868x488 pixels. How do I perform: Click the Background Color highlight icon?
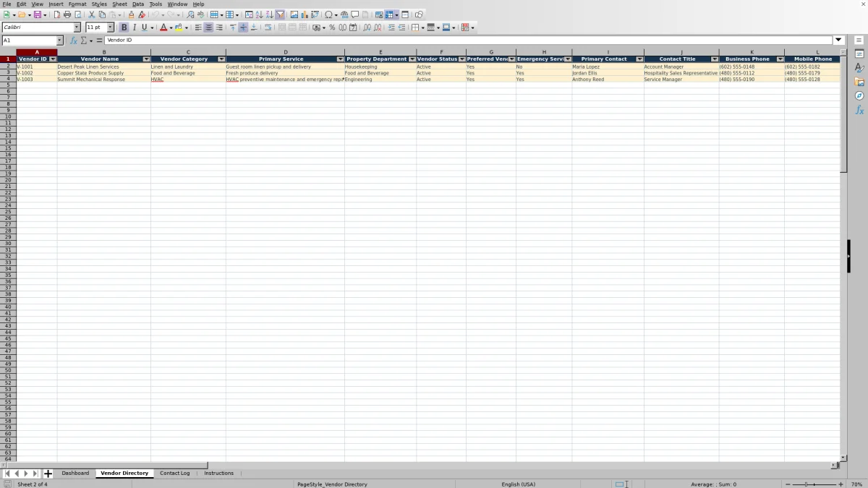tap(179, 27)
